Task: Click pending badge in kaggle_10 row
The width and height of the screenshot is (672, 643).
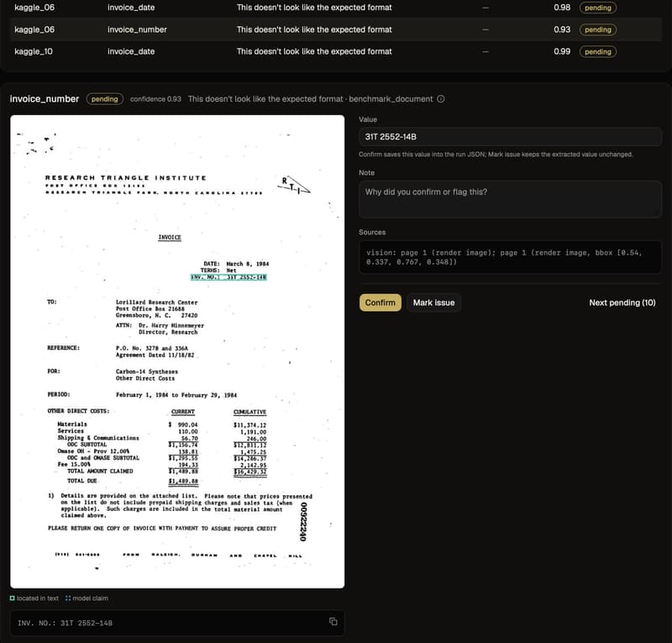Action: 598,51
